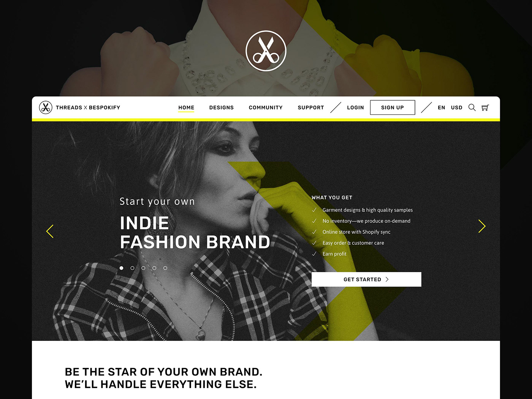Open the EN language selector
The image size is (532, 399).
(x=441, y=108)
